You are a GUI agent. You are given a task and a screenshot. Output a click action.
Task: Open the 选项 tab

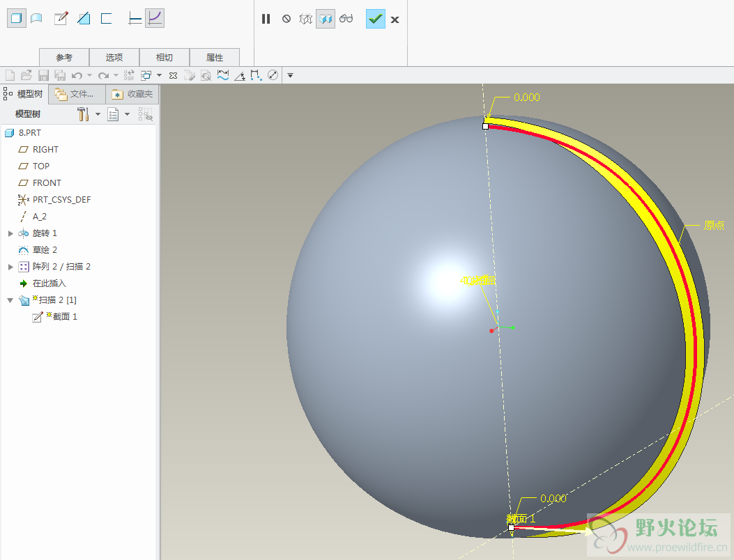(x=114, y=57)
